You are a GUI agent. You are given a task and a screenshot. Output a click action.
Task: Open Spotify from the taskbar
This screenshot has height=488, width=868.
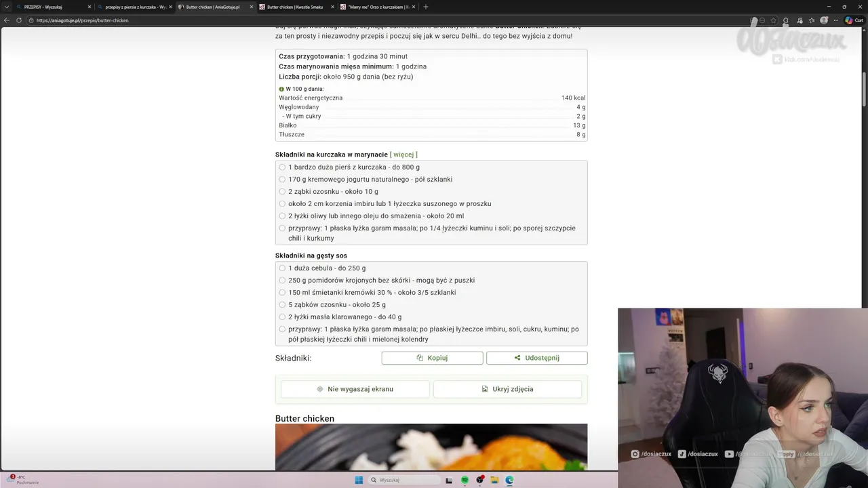click(465, 480)
